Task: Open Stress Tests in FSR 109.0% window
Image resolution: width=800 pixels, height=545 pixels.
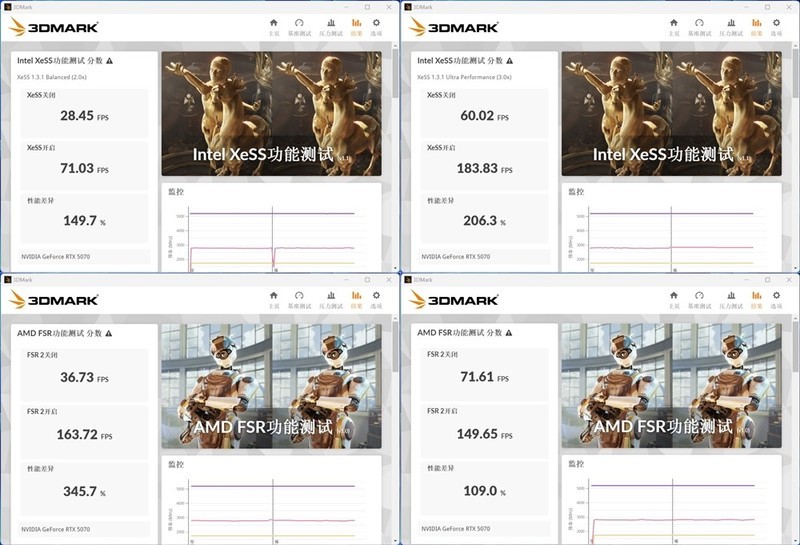Action: pyautogui.click(x=731, y=295)
